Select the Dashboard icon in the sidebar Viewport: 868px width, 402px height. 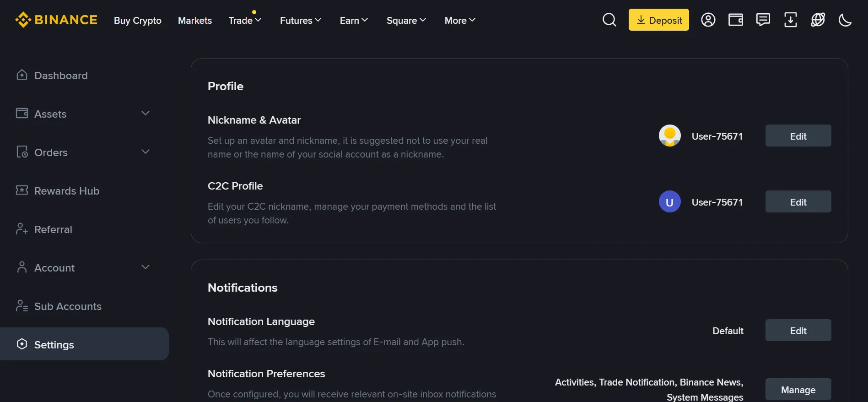[x=22, y=74]
